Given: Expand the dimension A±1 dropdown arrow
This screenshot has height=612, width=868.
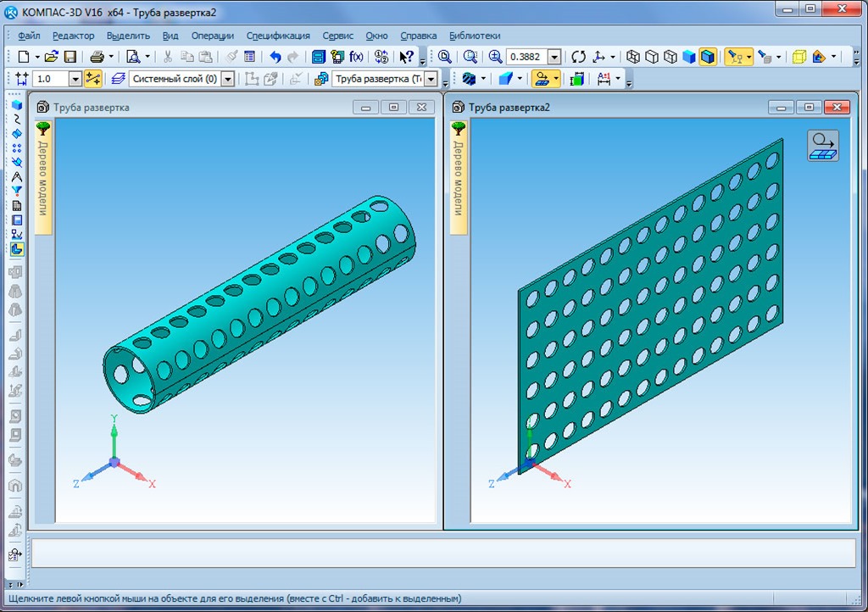Looking at the screenshot, I should coord(618,79).
